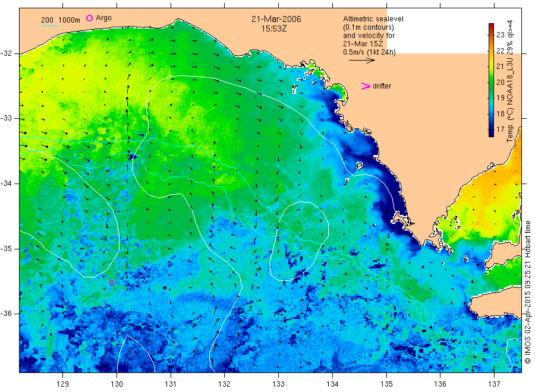
Task: Click the 'Altimetric sealevel' caption text
Action: click(x=373, y=19)
